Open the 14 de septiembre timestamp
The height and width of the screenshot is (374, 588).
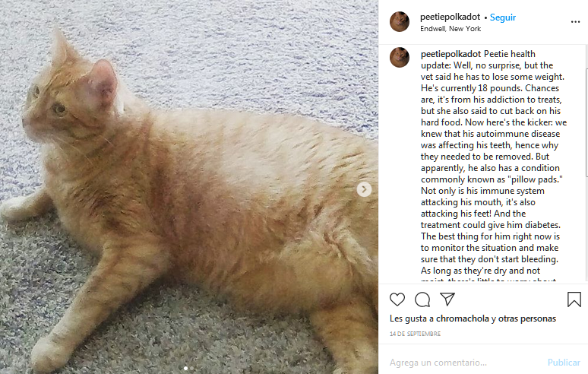415,334
